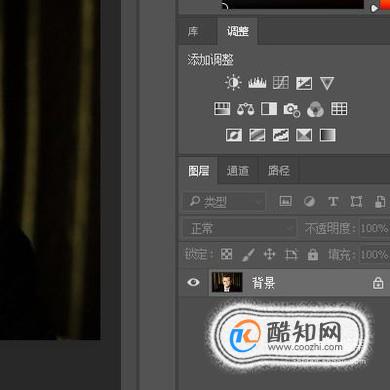
Task: Toggle lock transparent pixels checkerboard icon
Action: (227, 255)
